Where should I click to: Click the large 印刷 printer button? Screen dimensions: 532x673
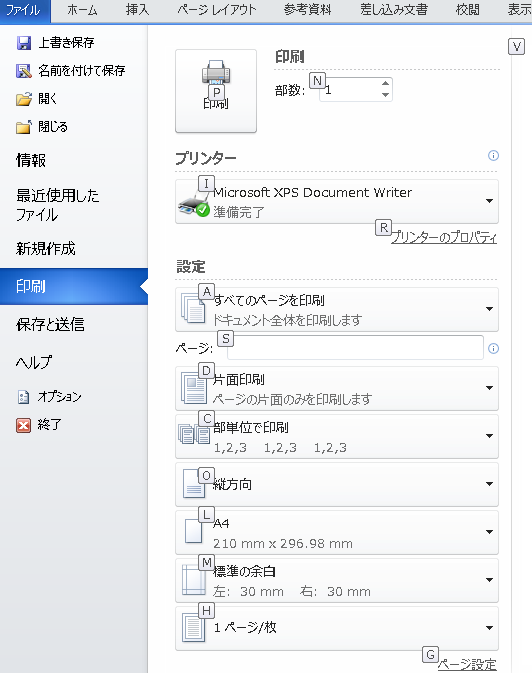pyautogui.click(x=216, y=91)
